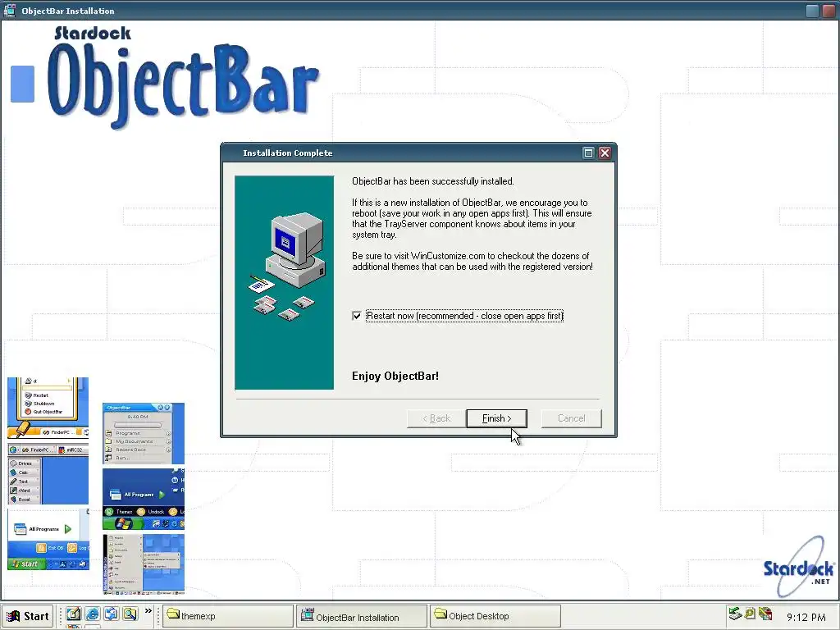Switch to ObjectBar Installation taskbar button

click(362, 616)
